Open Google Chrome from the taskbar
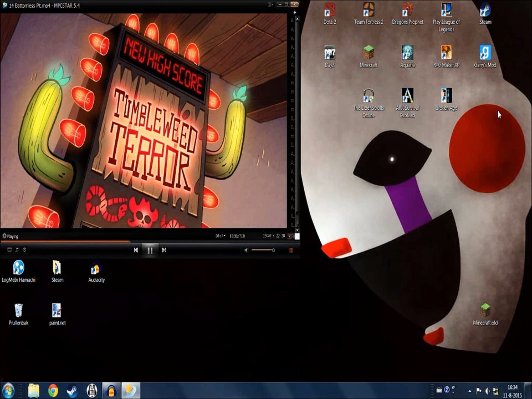 53,391
